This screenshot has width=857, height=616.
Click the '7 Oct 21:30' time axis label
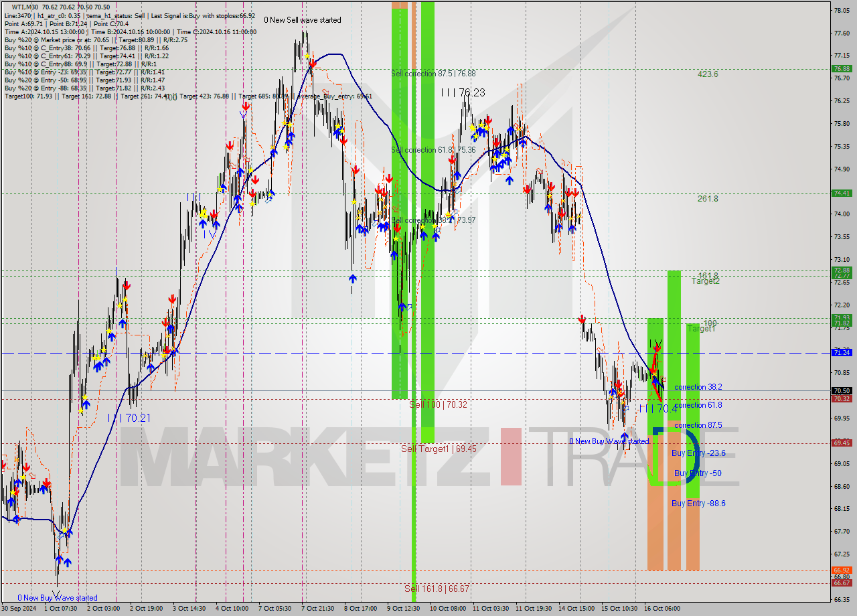pos(319,609)
